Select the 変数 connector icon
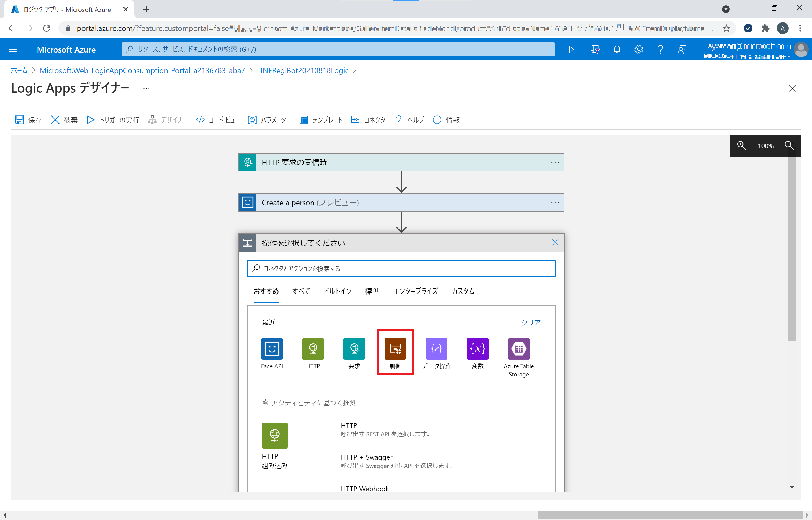The image size is (812, 520). [x=477, y=349]
